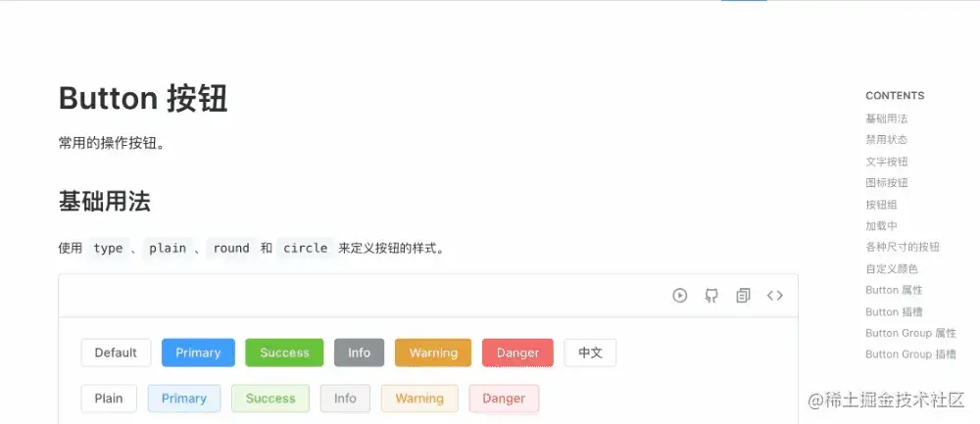Click the blue Primary button
Screen dimensions: 980x424
[x=198, y=353]
